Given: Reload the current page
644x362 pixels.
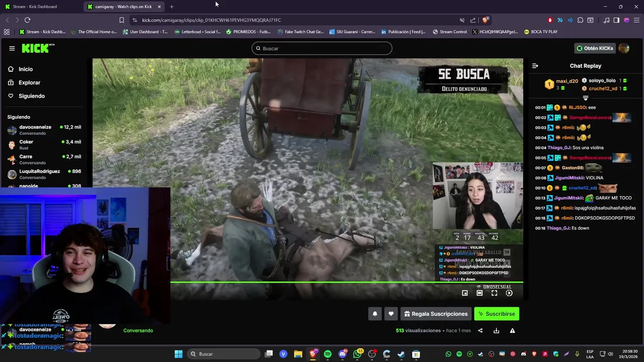Looking at the screenshot, I should 27,20.
